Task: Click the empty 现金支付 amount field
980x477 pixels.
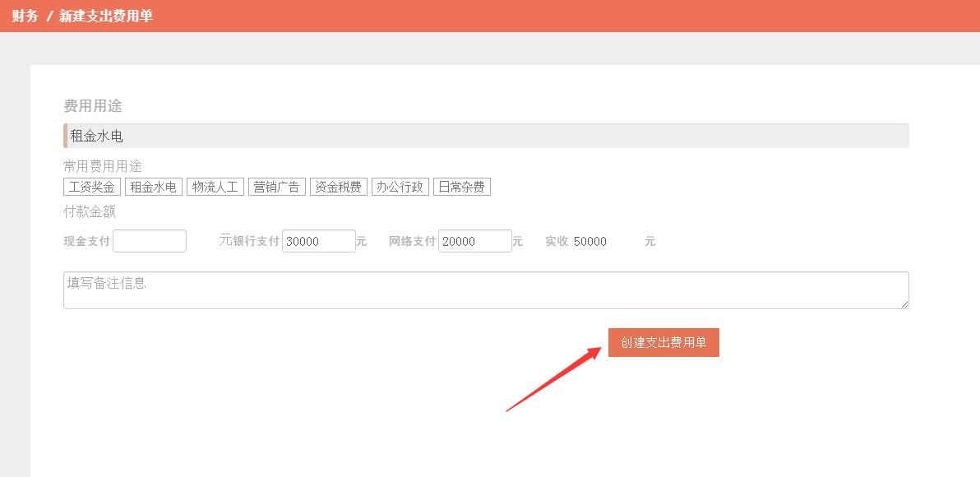Action: pos(150,241)
